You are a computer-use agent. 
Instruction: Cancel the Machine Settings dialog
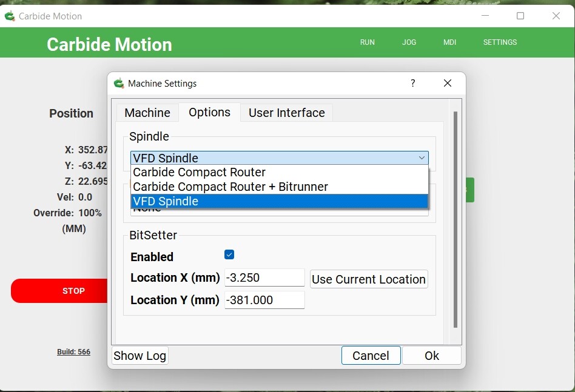tap(371, 356)
